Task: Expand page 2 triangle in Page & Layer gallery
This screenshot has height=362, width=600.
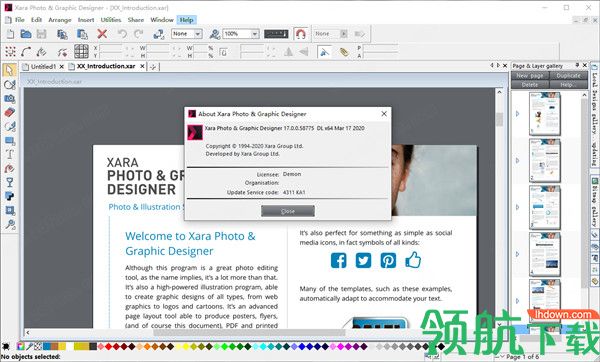Action: pos(518,160)
